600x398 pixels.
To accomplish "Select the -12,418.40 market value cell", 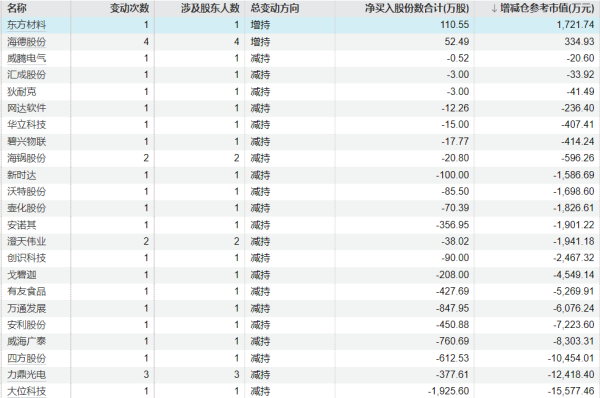I will [571, 375].
